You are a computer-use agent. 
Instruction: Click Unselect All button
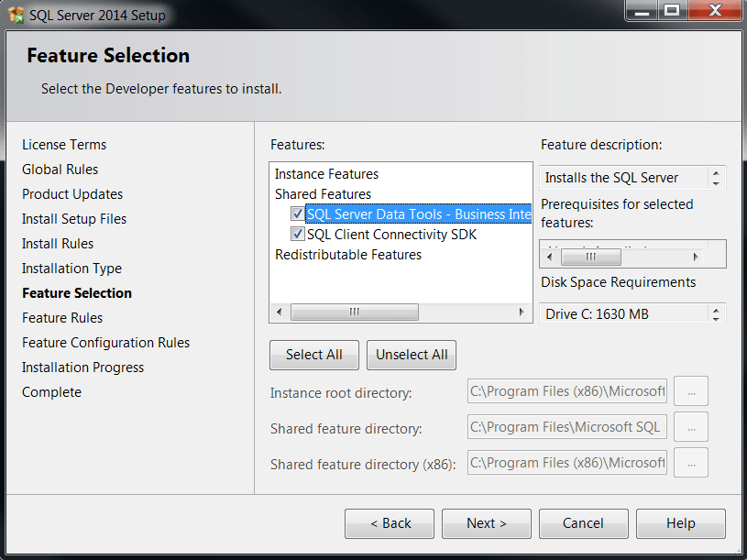[x=412, y=355]
